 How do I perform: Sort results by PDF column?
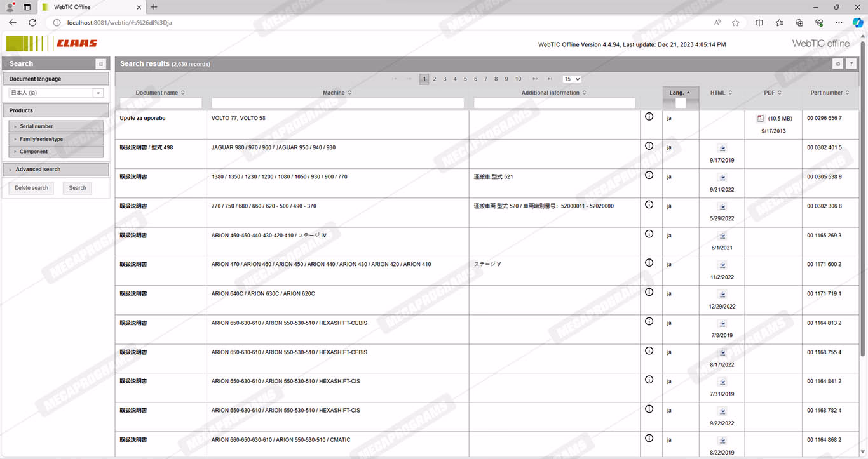773,93
